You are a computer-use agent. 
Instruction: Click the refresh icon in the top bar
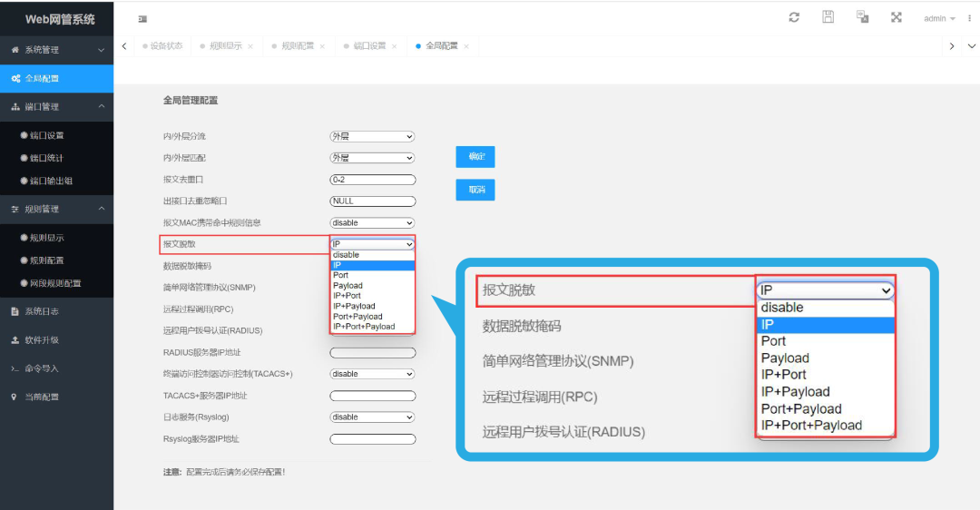[794, 17]
